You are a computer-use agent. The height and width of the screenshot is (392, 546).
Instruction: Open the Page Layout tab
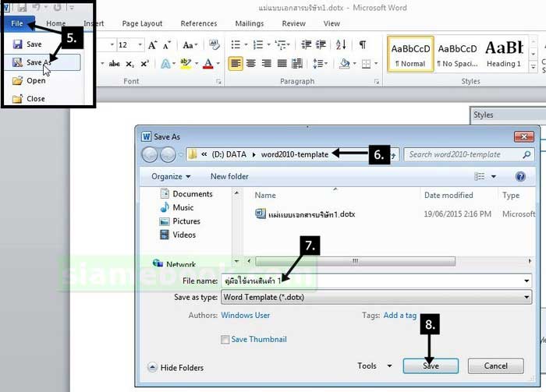pos(142,23)
